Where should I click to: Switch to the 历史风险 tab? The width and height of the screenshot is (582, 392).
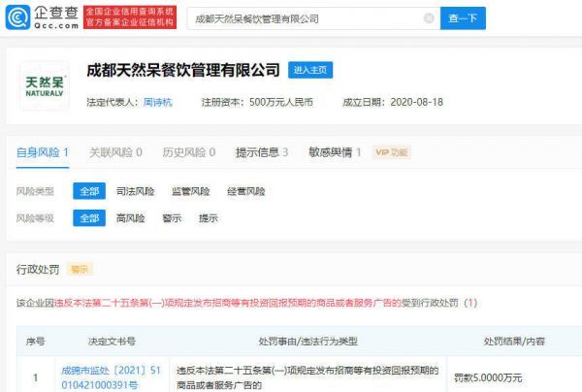(189, 152)
